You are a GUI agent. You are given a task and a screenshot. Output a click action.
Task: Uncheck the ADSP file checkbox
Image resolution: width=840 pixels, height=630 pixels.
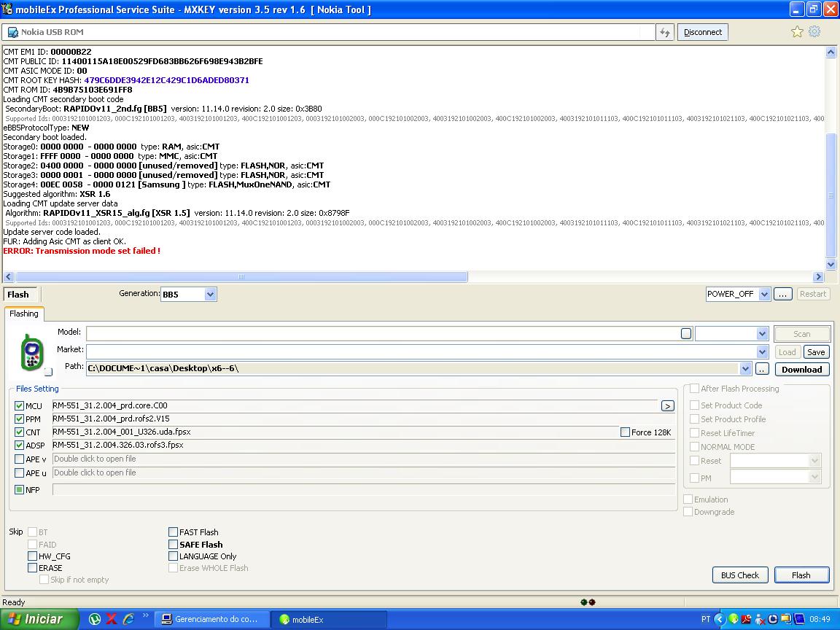tap(19, 446)
